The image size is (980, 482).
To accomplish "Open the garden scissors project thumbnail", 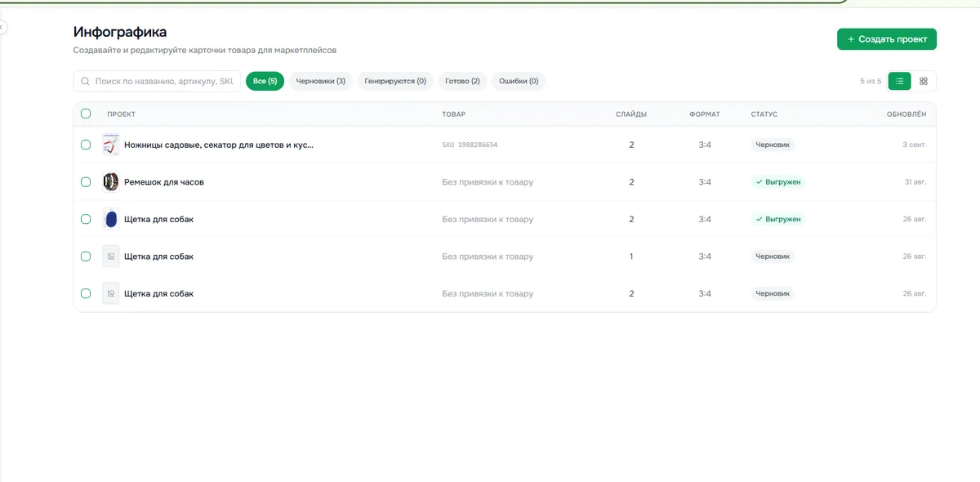I will click(111, 145).
